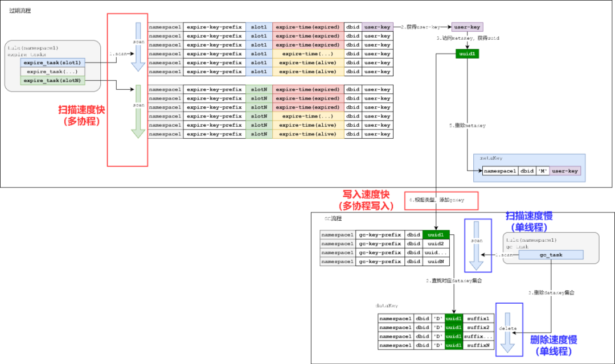Click the 过期流程 title label

click(20, 11)
